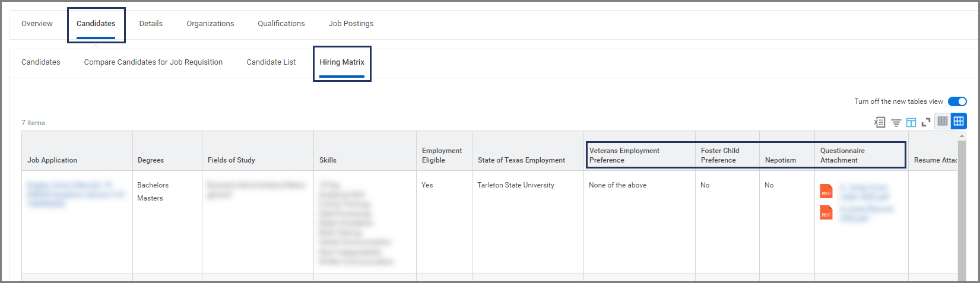Select the Qualifications tab
This screenshot has width=980, height=283.
coord(281,24)
